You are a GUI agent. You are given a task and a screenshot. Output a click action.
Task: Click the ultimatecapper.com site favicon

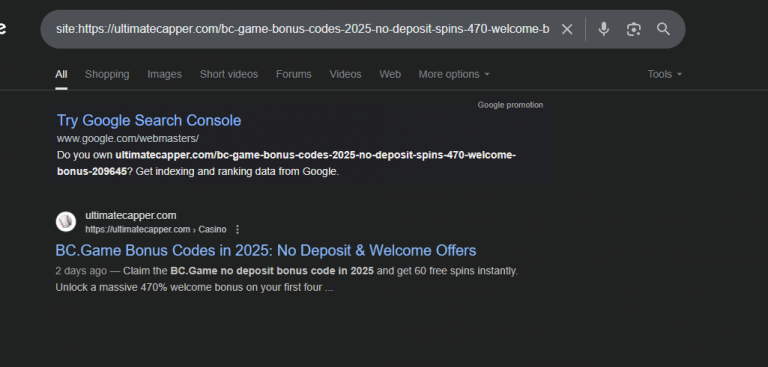(x=66, y=221)
